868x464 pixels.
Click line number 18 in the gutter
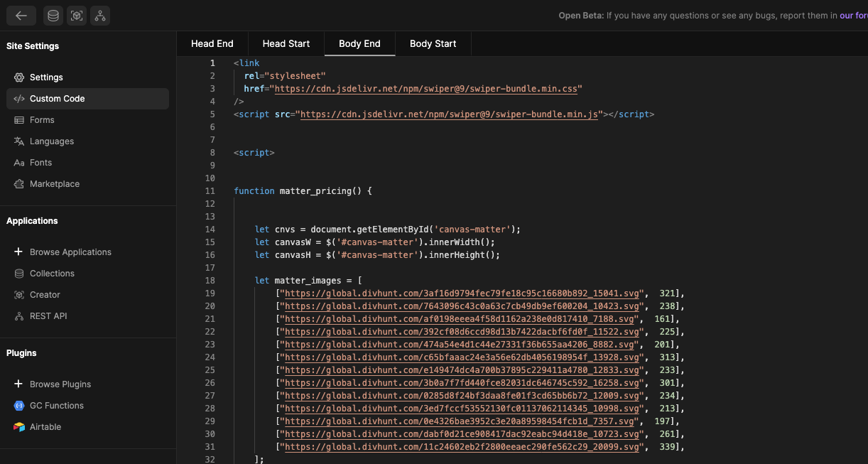coord(210,281)
